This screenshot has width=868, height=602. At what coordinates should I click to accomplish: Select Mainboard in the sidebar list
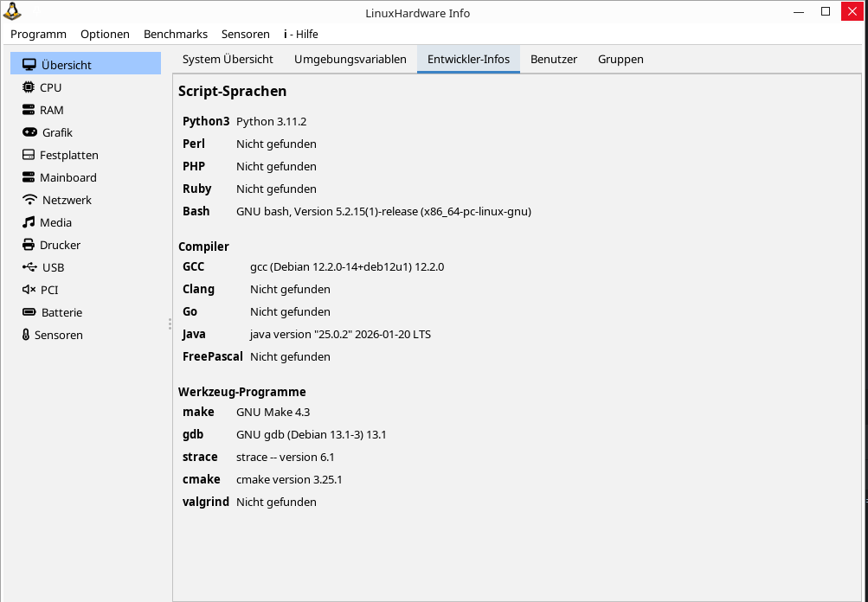pos(68,177)
